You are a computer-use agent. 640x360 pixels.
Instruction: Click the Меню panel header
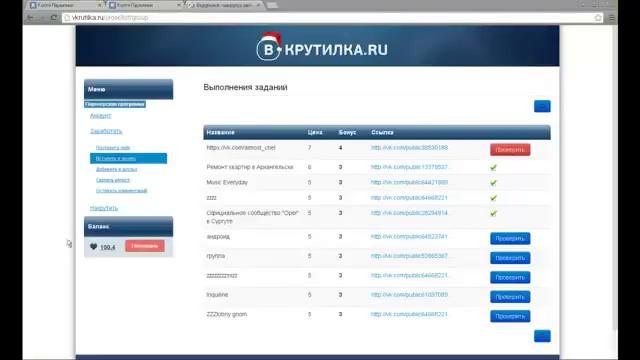tap(129, 89)
